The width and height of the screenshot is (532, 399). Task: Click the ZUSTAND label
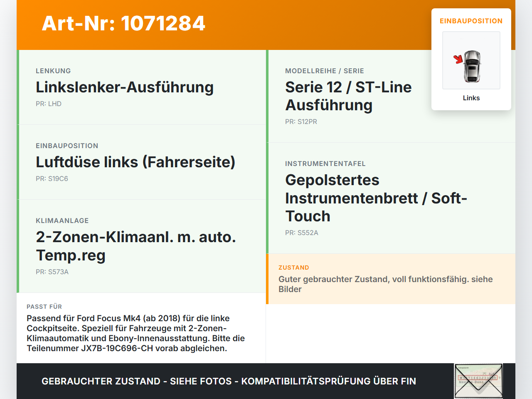point(294,268)
